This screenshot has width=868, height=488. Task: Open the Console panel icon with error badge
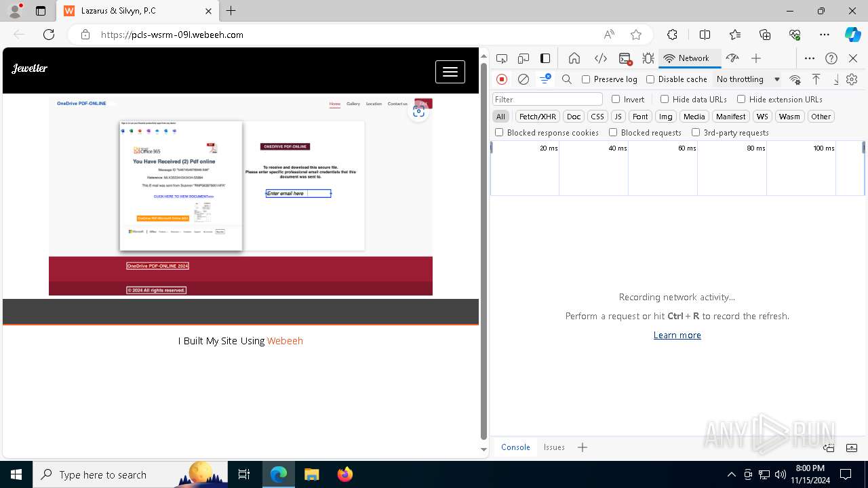coord(625,58)
